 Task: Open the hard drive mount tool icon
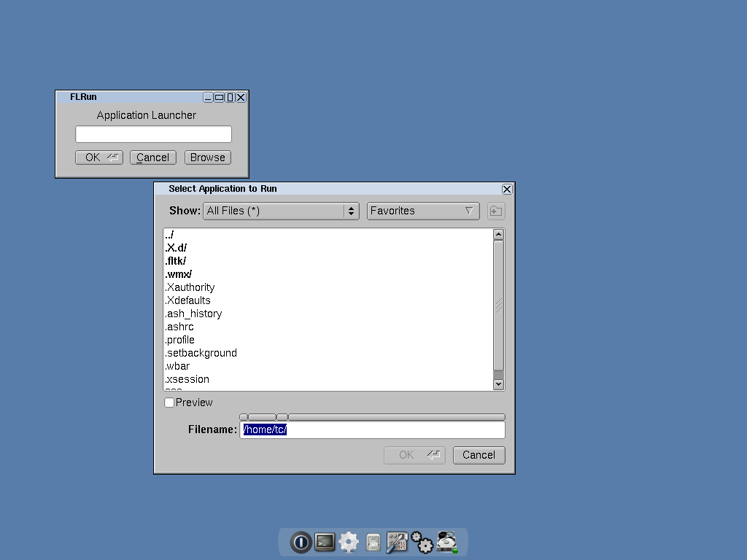tap(446, 542)
